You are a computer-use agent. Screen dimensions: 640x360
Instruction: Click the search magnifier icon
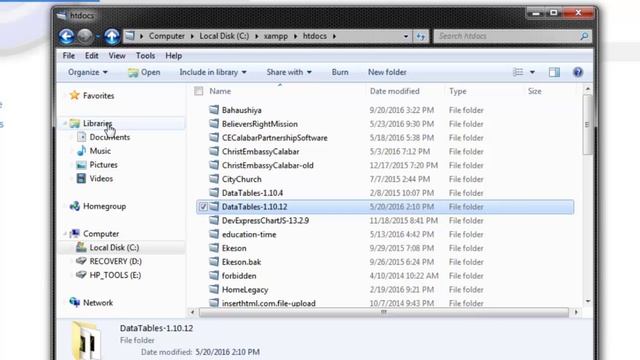coord(584,36)
